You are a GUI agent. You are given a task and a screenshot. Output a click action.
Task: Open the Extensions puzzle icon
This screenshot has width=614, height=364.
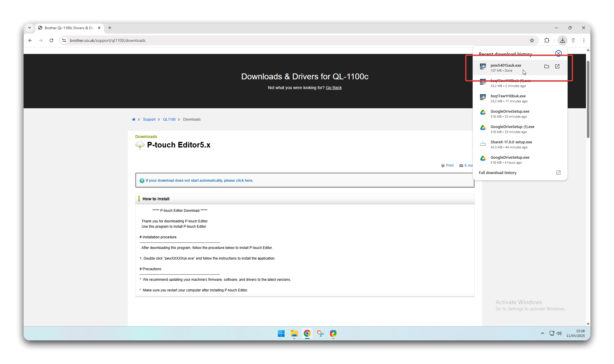click(547, 40)
